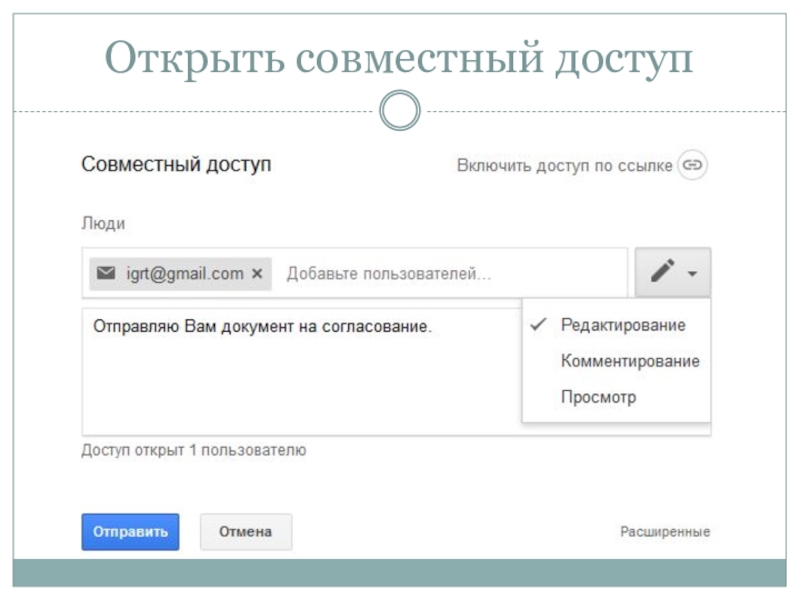The image size is (800, 600).
Task: Open the Расширенные settings link
Action: pyautogui.click(x=665, y=532)
